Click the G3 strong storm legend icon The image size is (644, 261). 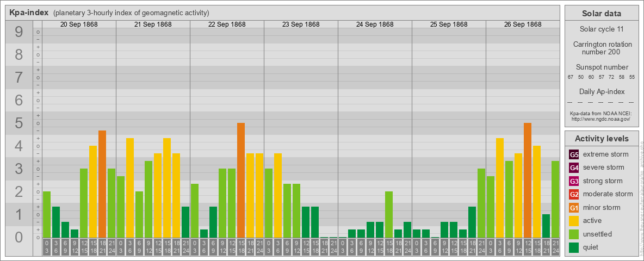pos(574,181)
